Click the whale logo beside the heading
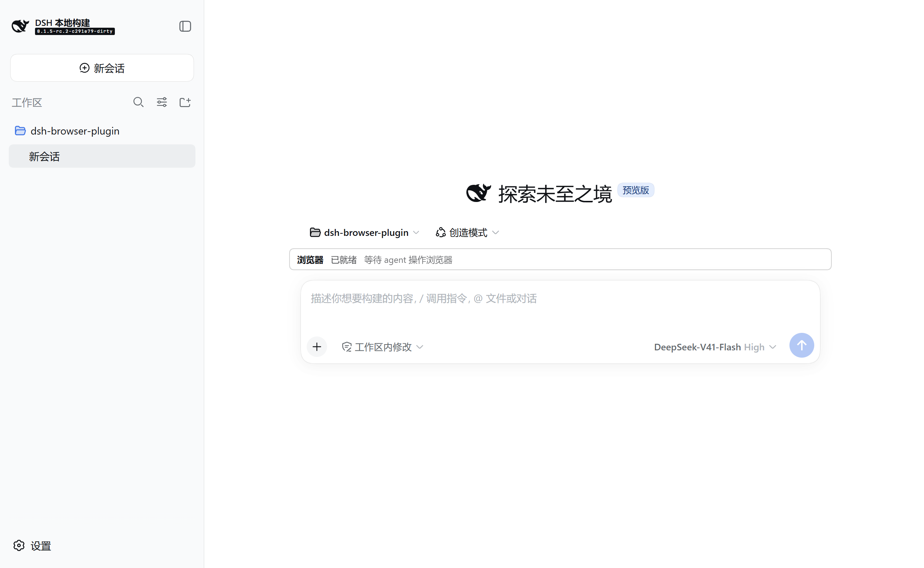Screen dimensions: 924x568 [x=478, y=193]
